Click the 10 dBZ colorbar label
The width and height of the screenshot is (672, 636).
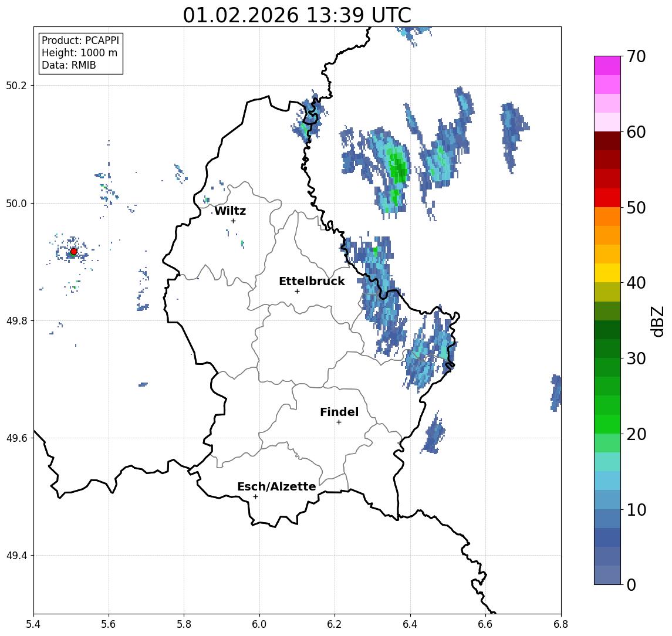tap(636, 509)
